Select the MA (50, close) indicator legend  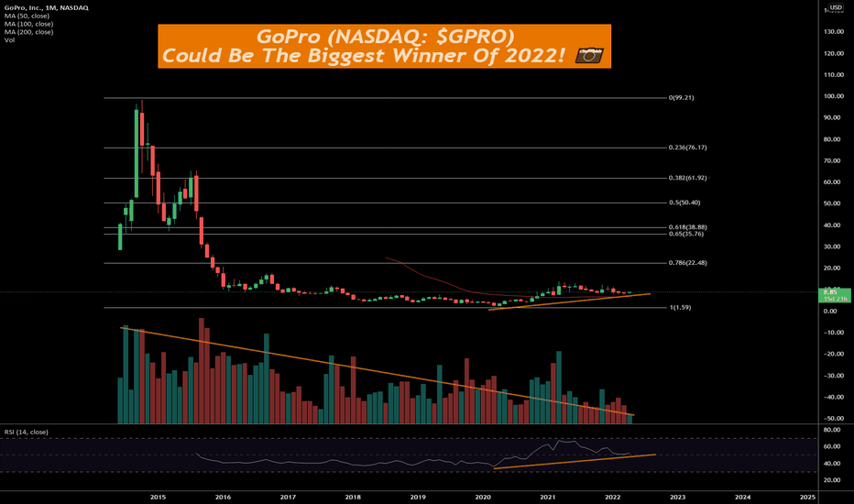(x=27, y=16)
